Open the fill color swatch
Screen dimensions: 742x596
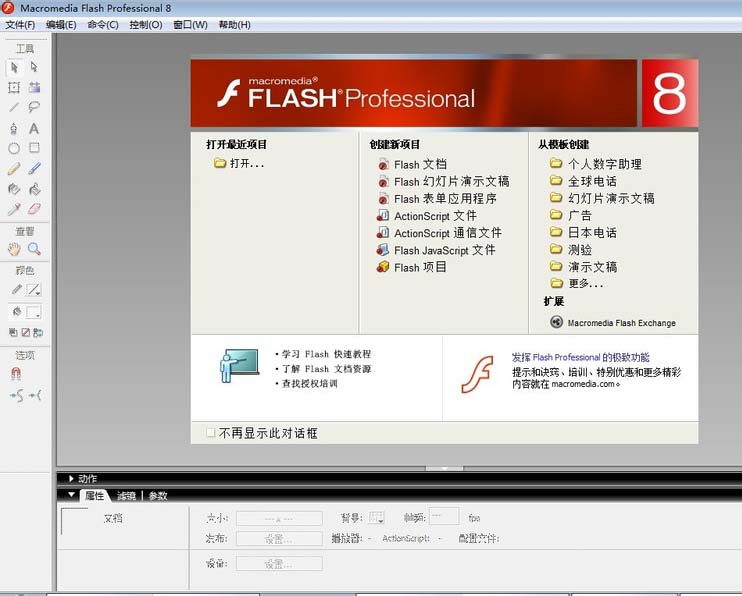(34, 312)
